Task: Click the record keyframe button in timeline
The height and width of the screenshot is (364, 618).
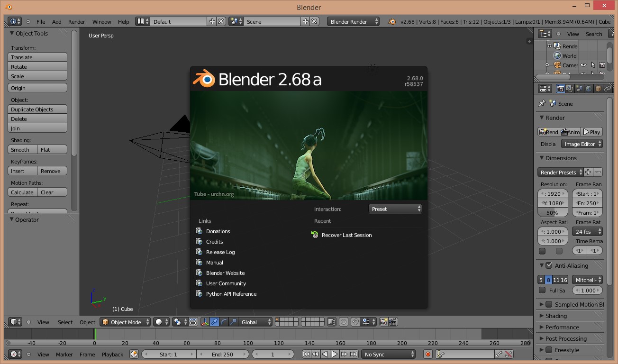Action: (428, 354)
